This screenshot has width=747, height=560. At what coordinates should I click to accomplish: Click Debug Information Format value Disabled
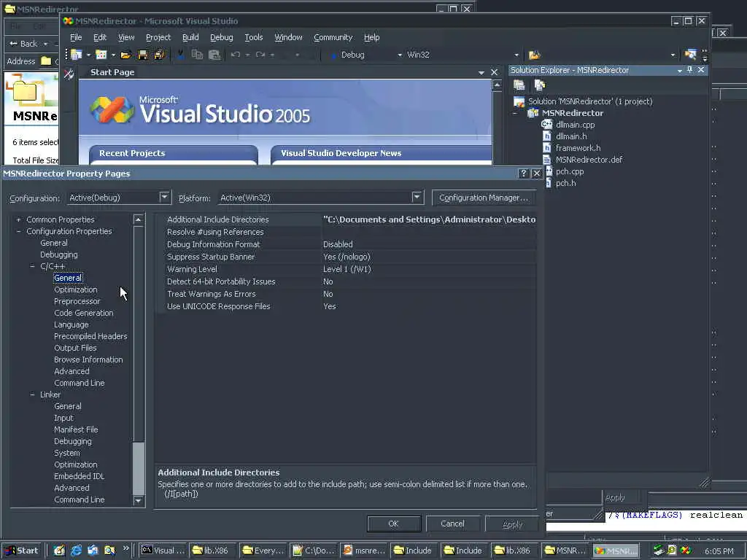[338, 244]
